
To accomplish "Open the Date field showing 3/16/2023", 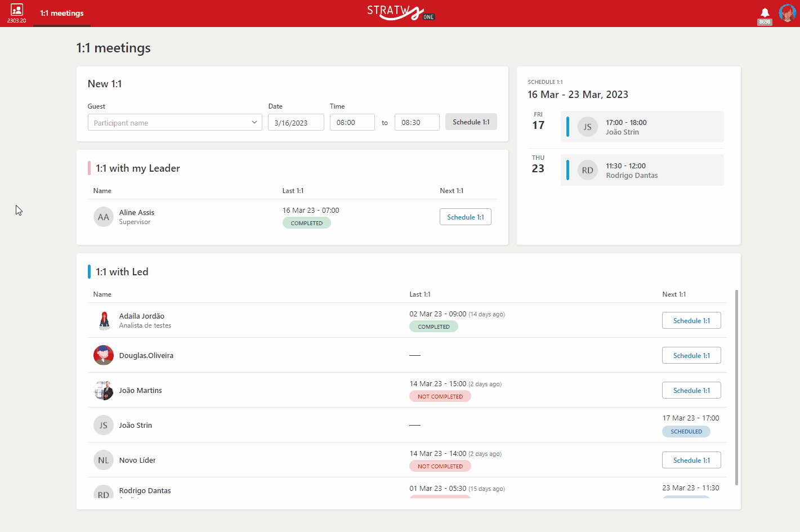I will pos(296,122).
